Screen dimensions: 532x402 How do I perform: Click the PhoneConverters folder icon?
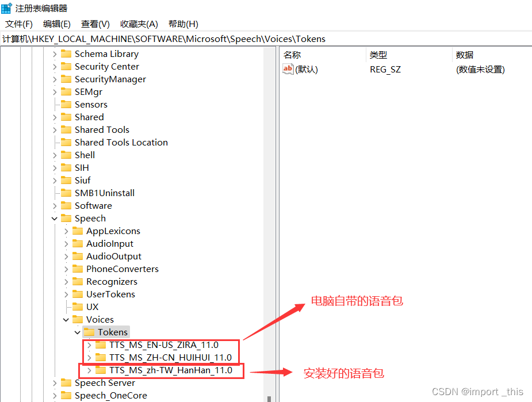click(x=78, y=269)
